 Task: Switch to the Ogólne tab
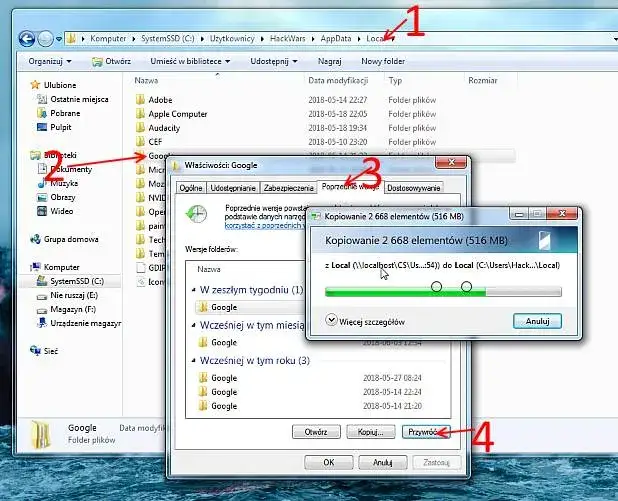pyautogui.click(x=190, y=187)
